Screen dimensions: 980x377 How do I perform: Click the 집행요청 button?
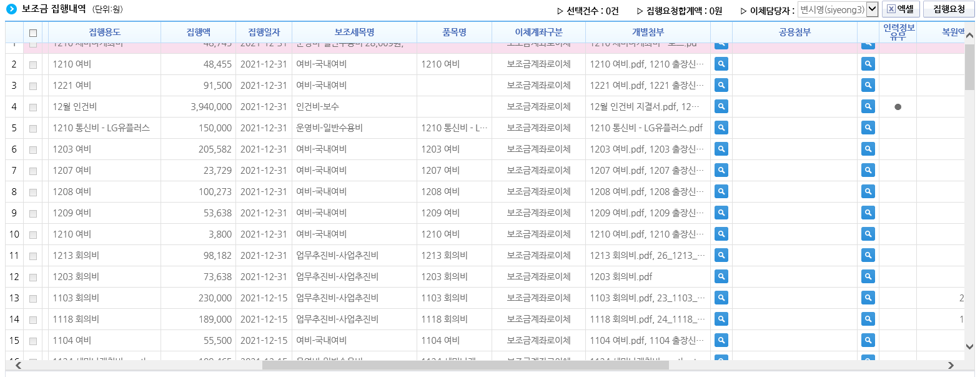[x=949, y=9]
